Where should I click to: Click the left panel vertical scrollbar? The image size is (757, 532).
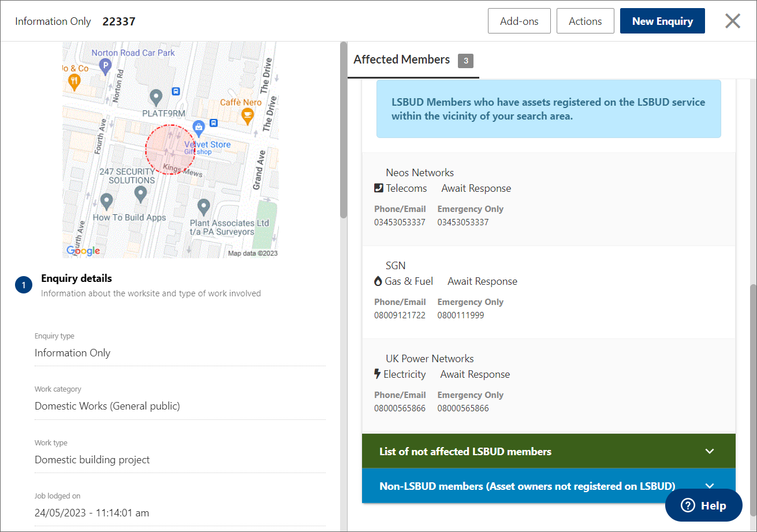[x=344, y=133]
